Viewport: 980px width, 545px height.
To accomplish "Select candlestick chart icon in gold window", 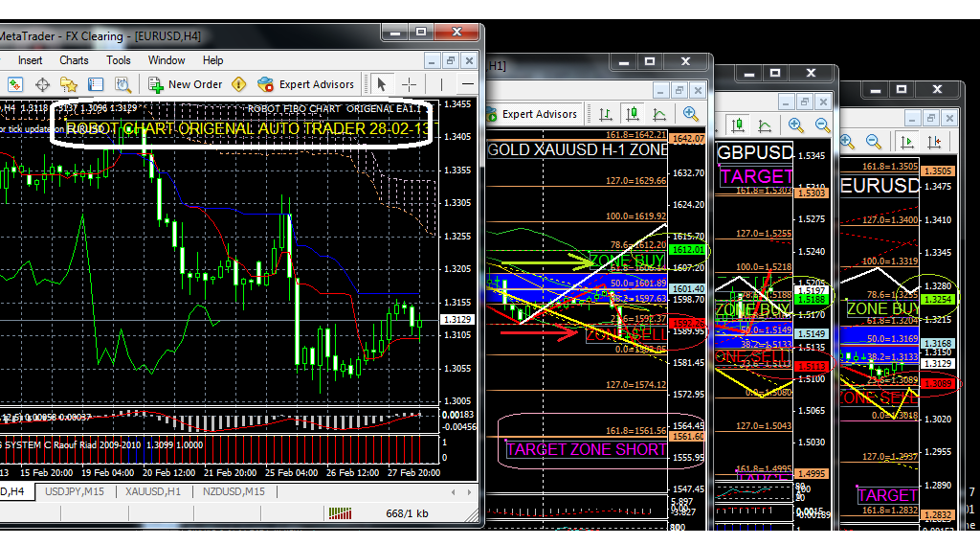I will [633, 115].
